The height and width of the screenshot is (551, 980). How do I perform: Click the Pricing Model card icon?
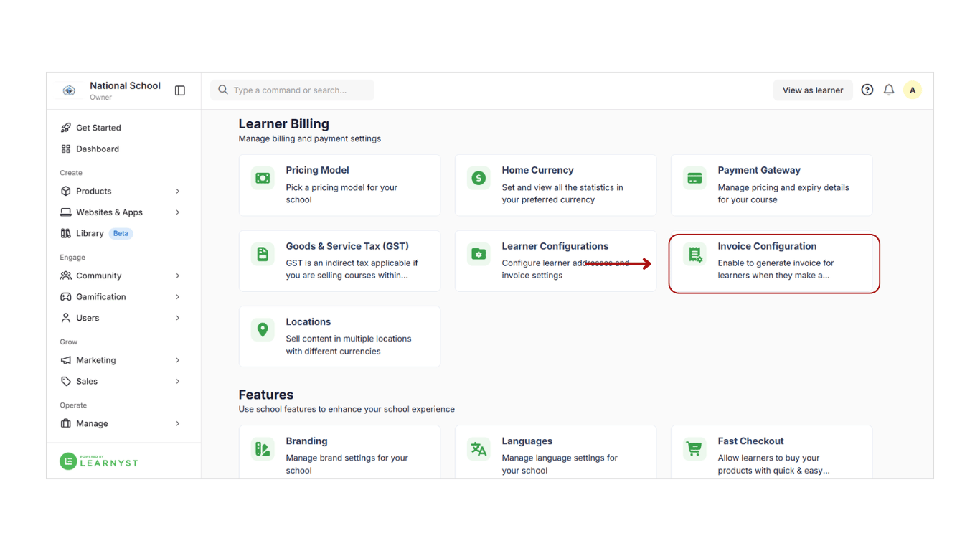click(x=263, y=178)
